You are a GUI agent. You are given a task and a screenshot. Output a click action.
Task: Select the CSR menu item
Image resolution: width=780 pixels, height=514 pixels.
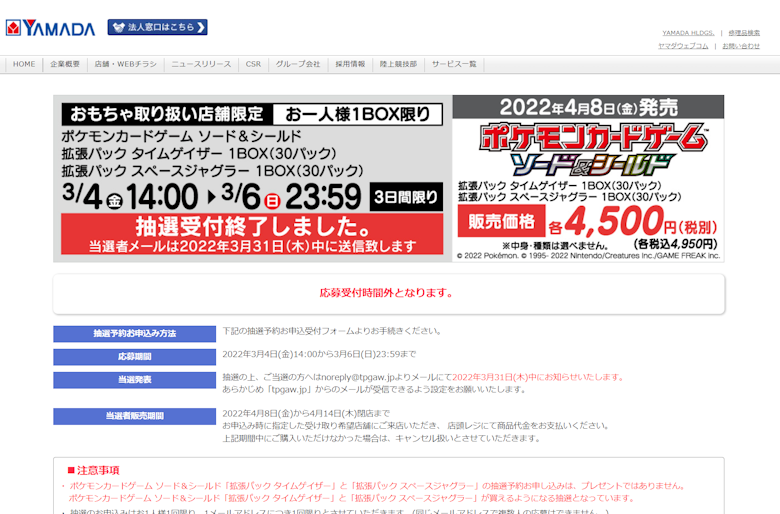[x=253, y=64]
